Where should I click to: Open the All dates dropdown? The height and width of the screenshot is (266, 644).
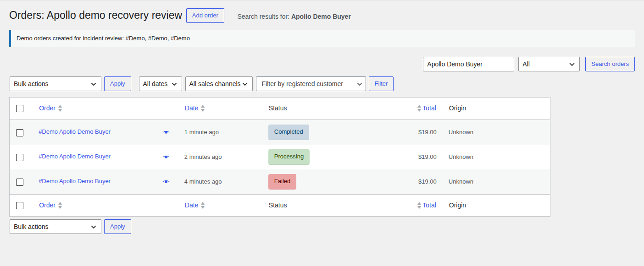(161, 84)
